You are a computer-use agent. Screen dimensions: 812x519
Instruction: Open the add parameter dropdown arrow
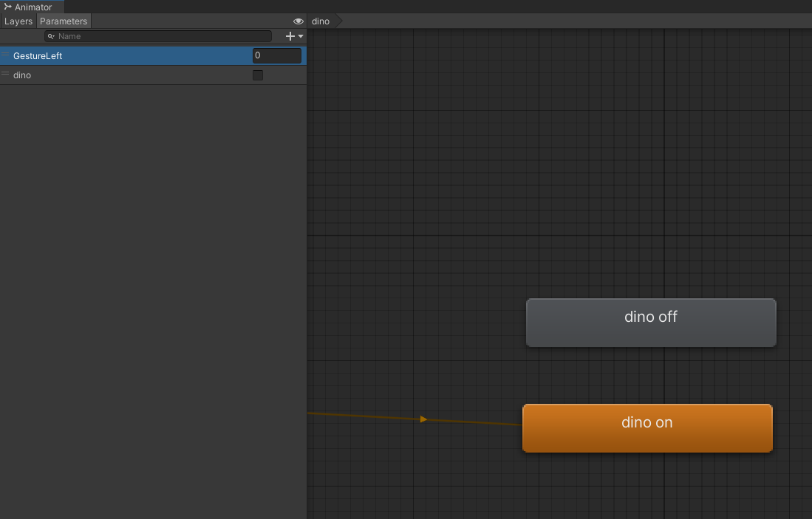pos(301,36)
